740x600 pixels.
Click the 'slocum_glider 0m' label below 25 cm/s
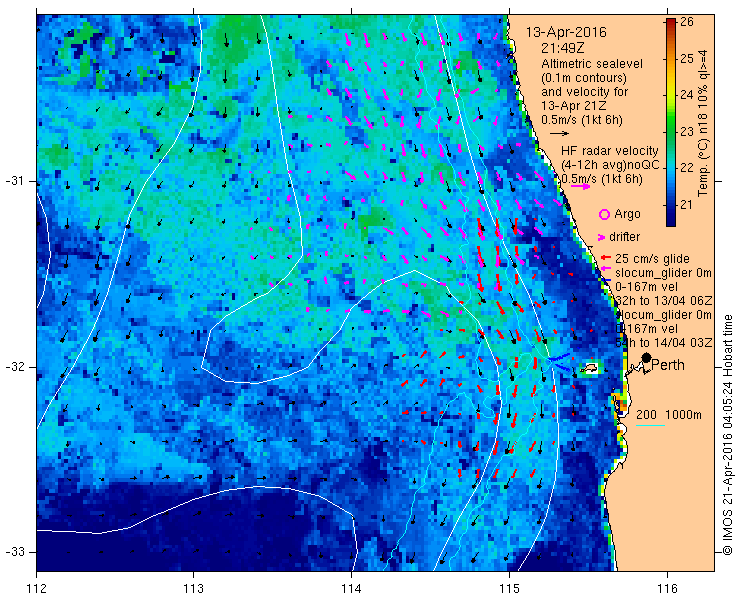[x=663, y=273]
